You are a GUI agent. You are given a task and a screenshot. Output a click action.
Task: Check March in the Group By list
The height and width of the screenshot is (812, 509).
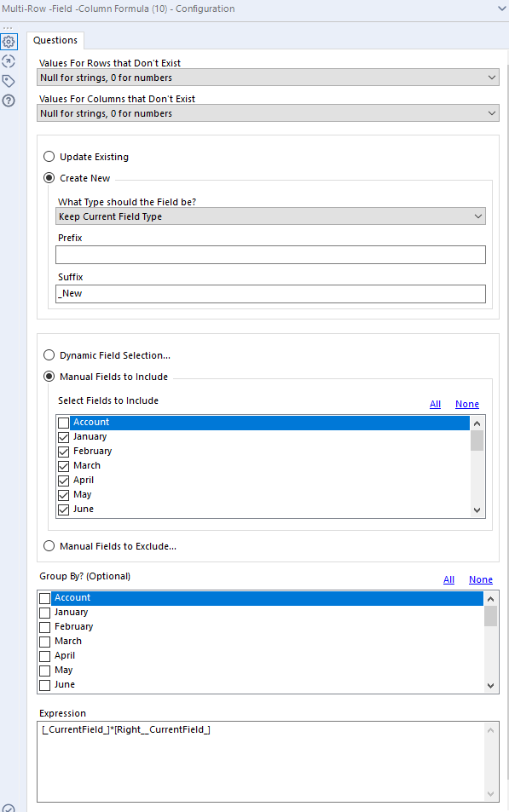45,642
